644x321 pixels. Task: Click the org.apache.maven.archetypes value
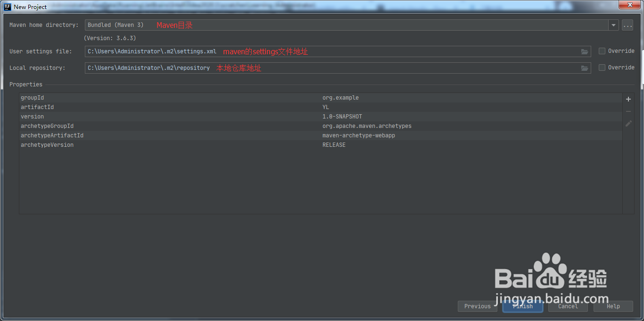click(x=367, y=126)
